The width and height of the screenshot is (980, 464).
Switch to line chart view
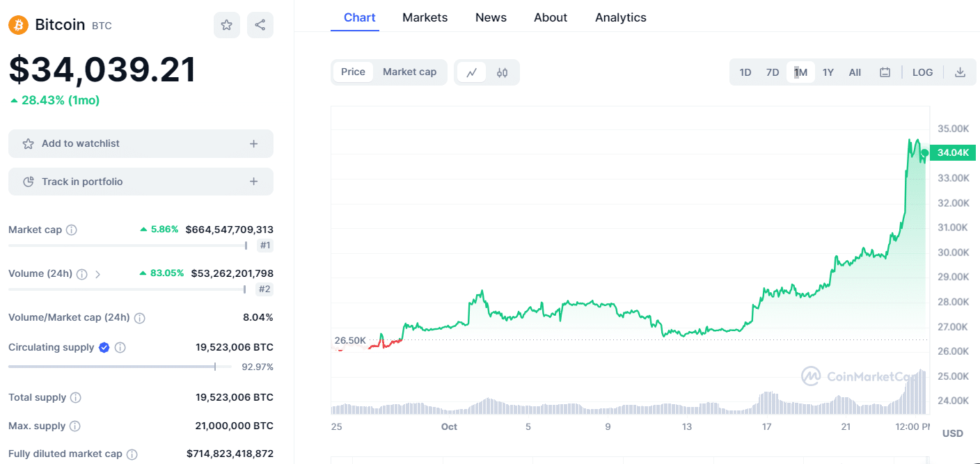pos(472,72)
